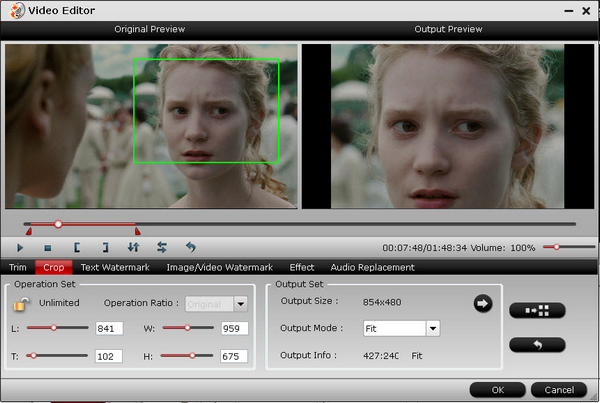This screenshot has width=600, height=403.
Task: Click the Video Editor app logo icon
Action: (17, 11)
